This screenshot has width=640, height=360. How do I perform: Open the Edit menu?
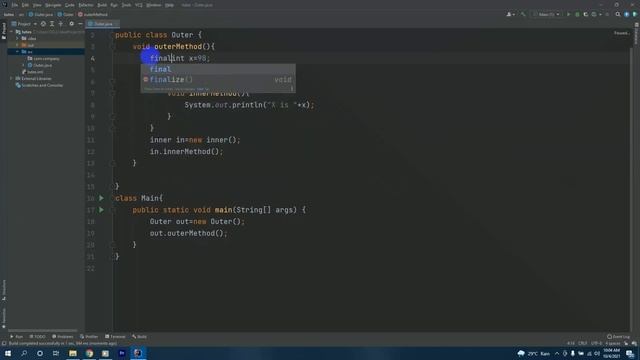click(25, 5)
